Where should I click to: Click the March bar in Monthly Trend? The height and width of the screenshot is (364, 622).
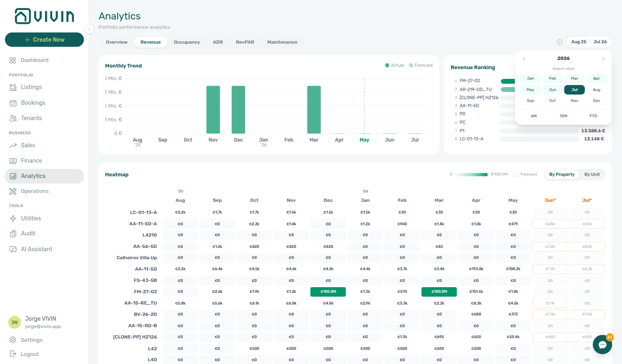314,110
